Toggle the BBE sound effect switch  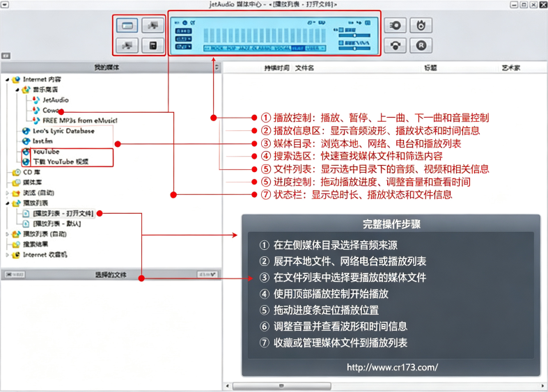pos(341,30)
